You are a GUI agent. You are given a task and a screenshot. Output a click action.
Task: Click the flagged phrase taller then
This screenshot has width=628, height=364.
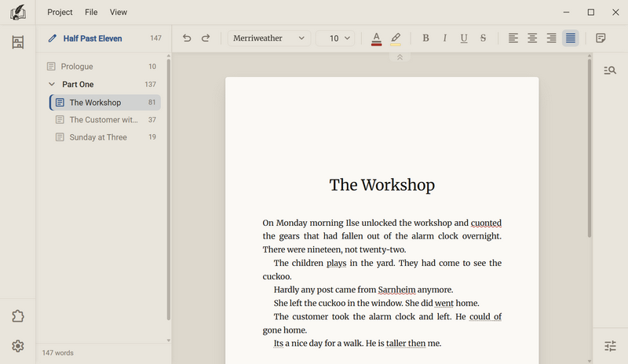pyautogui.click(x=406, y=343)
